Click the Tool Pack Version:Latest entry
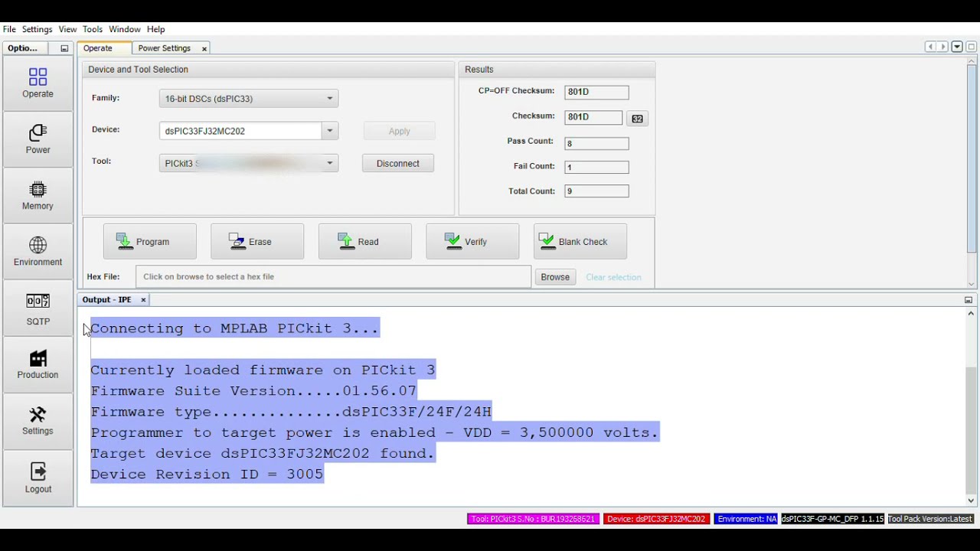980x551 pixels. tap(930, 519)
